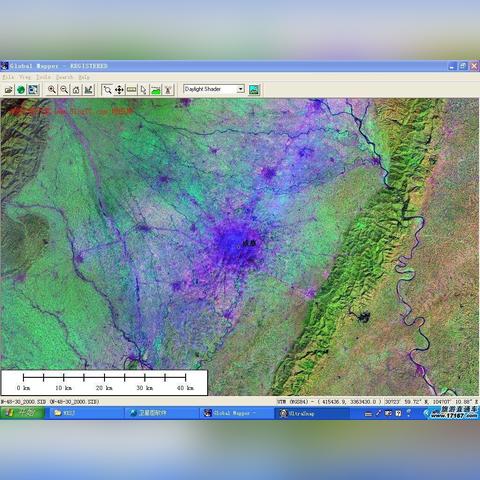Open the Search menu
The height and width of the screenshot is (480, 480).
(x=64, y=77)
